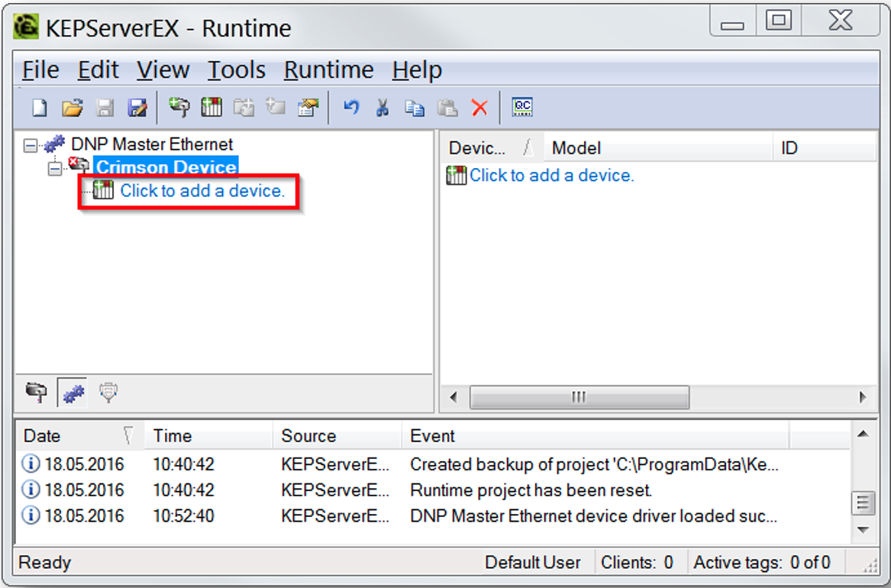891x588 pixels.
Task: Click 'Click to add a device' in the right pane
Action: point(552,175)
